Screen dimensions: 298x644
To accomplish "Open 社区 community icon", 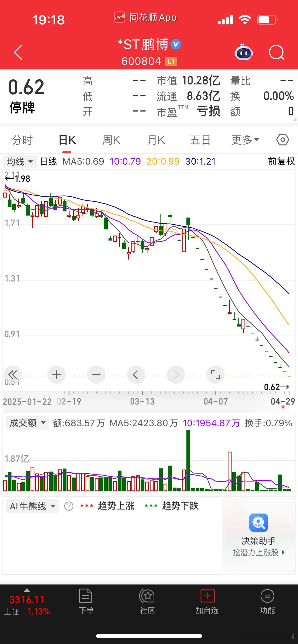I will (147, 596).
